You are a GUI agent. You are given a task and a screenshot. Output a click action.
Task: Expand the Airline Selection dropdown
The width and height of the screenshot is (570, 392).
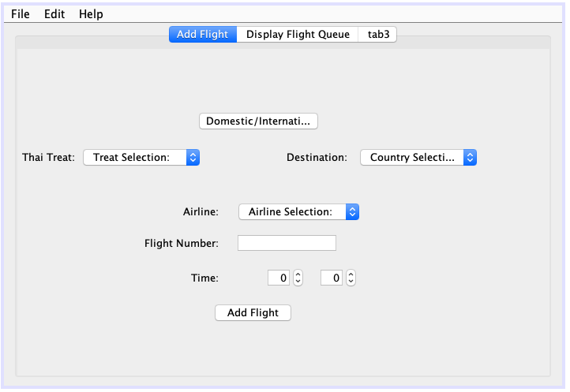pos(298,211)
